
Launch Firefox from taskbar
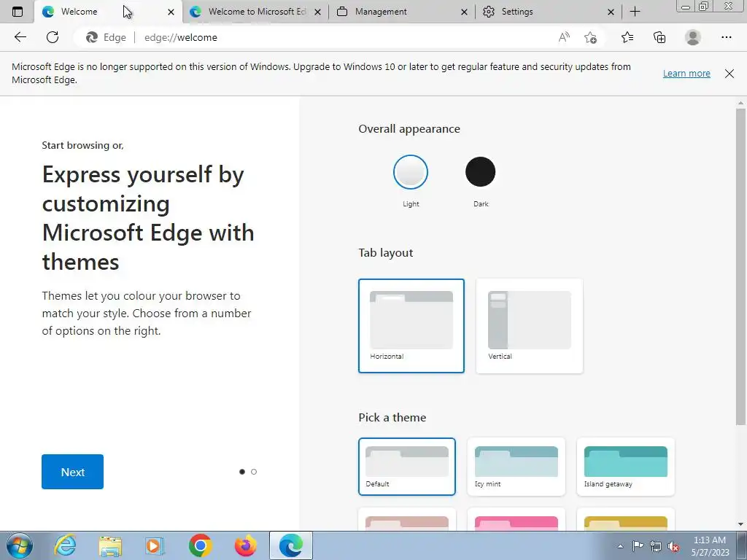245,545
